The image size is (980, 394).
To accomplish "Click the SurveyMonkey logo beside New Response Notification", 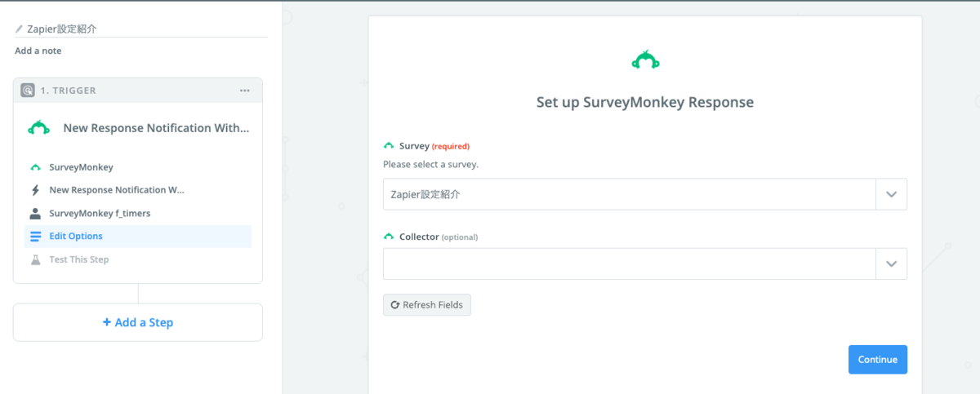I will (39, 128).
